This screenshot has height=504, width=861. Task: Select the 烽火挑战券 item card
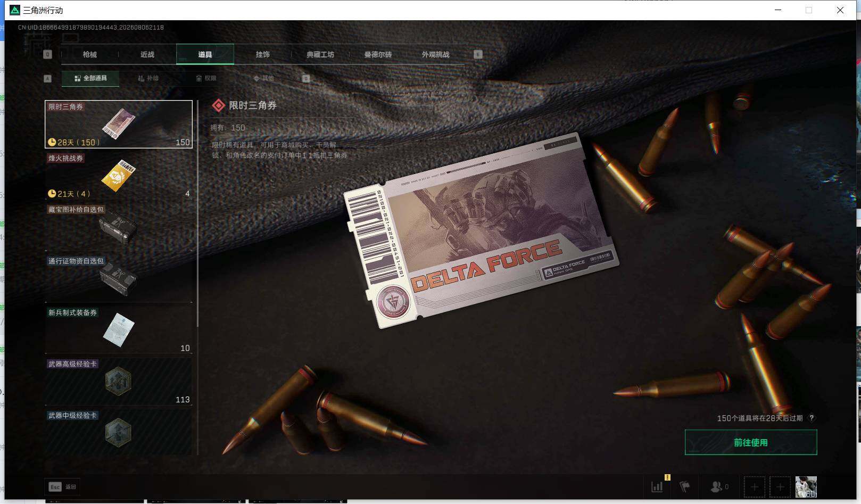(119, 176)
